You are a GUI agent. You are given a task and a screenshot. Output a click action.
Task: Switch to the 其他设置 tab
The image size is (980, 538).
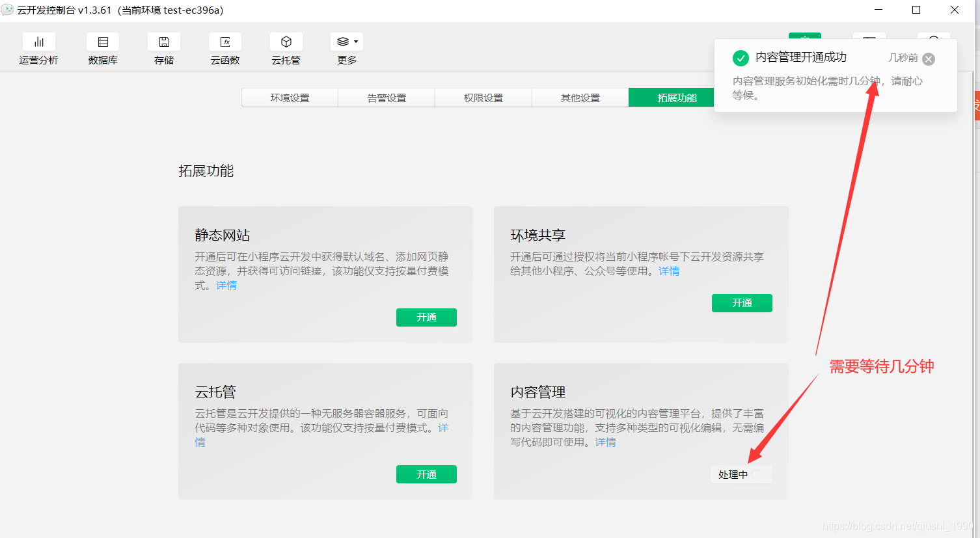[580, 98]
